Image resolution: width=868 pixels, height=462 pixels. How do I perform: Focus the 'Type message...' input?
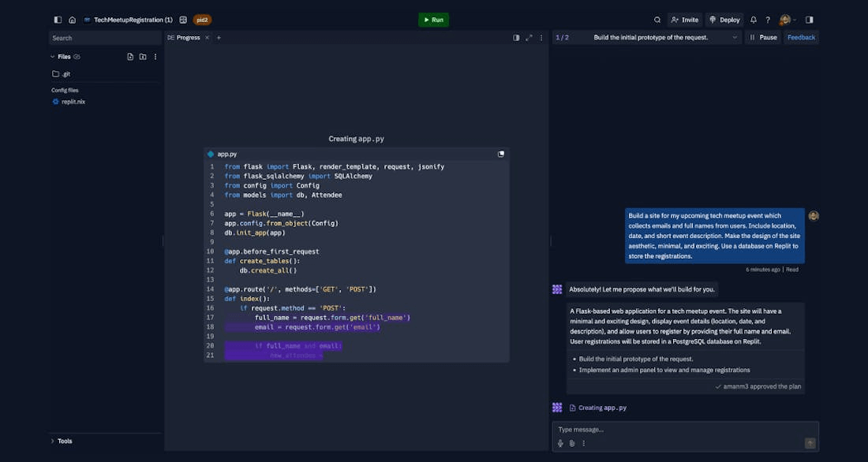[x=685, y=430]
